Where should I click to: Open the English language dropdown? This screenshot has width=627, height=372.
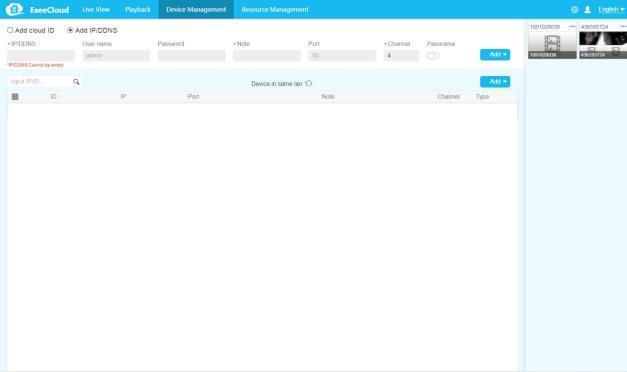(611, 10)
